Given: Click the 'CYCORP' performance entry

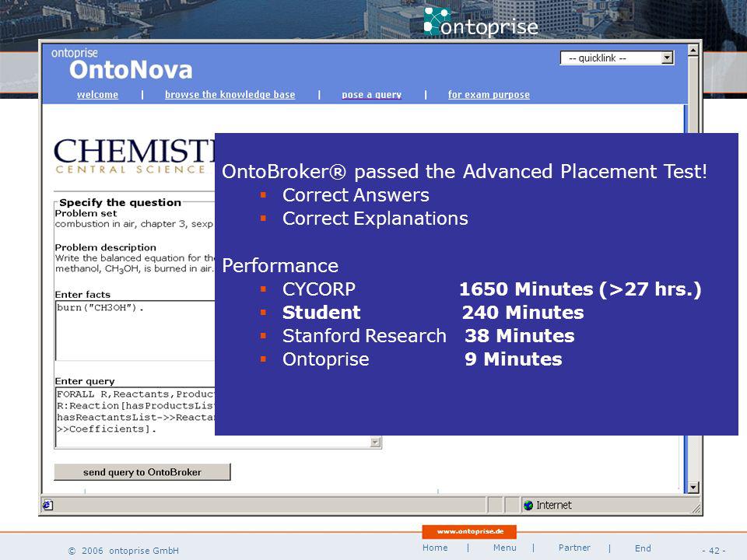Looking at the screenshot, I should 319,289.
